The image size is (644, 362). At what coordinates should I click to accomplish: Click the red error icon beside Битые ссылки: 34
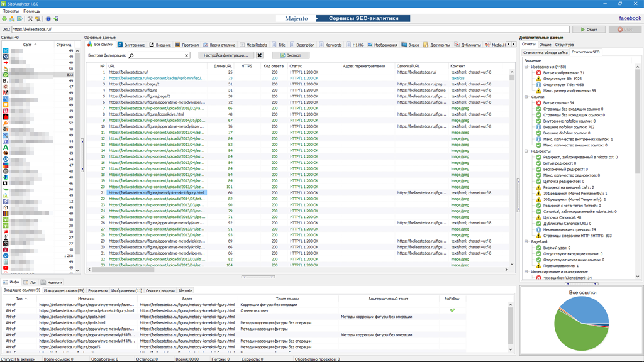coord(538,103)
